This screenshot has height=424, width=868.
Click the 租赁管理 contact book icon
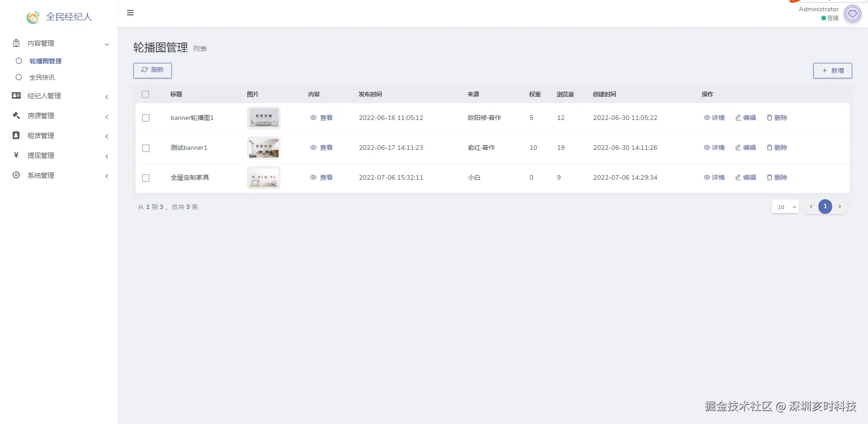click(x=16, y=135)
